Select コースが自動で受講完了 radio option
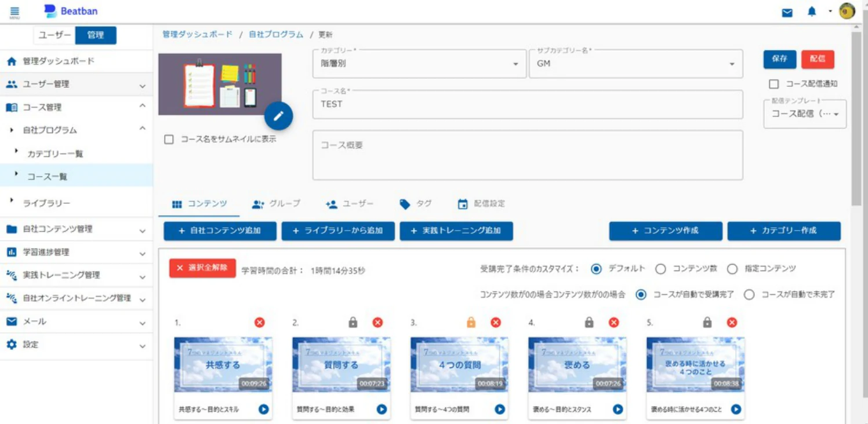The image size is (868, 424). [641, 295]
